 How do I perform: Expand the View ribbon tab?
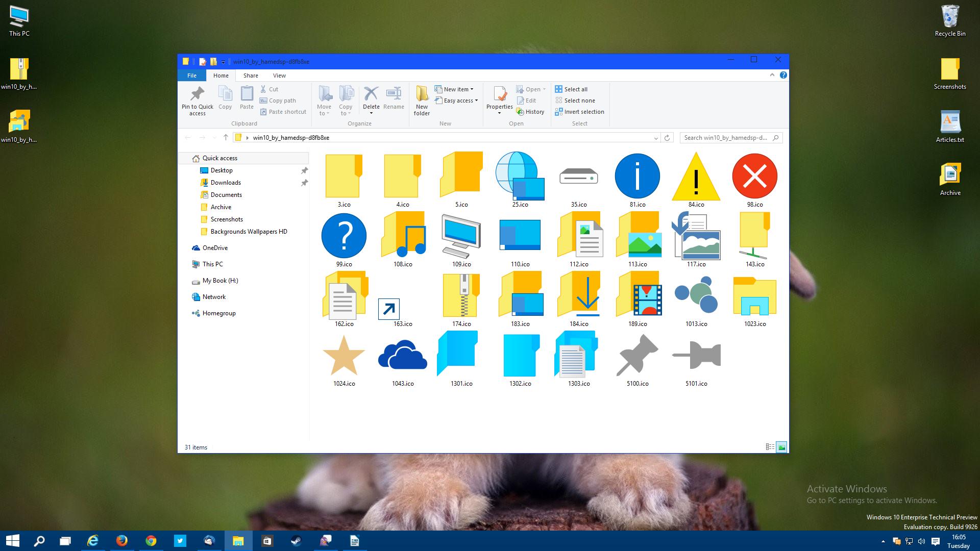[279, 76]
